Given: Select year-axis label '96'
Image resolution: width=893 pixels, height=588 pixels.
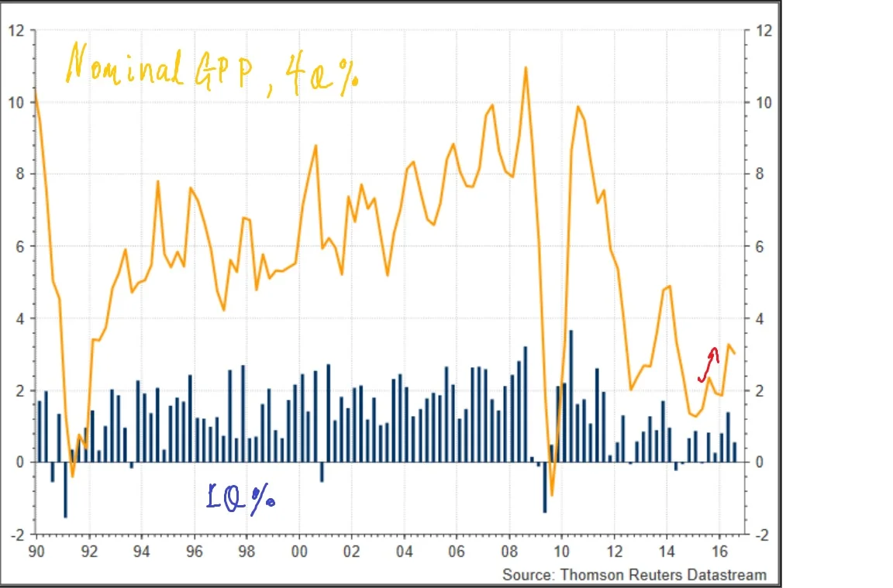Looking at the screenshot, I should [x=195, y=551].
